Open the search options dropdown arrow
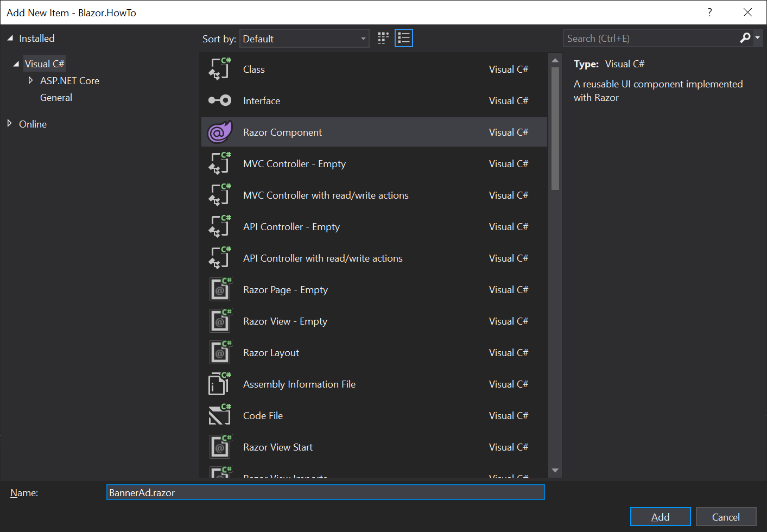The height and width of the screenshot is (532, 767). pyautogui.click(x=756, y=38)
